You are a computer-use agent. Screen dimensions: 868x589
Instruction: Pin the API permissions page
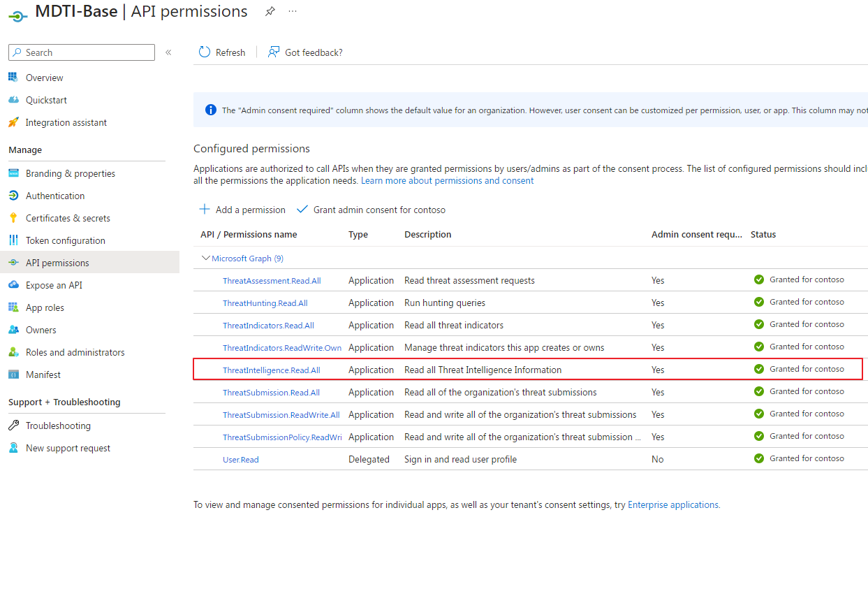click(270, 11)
